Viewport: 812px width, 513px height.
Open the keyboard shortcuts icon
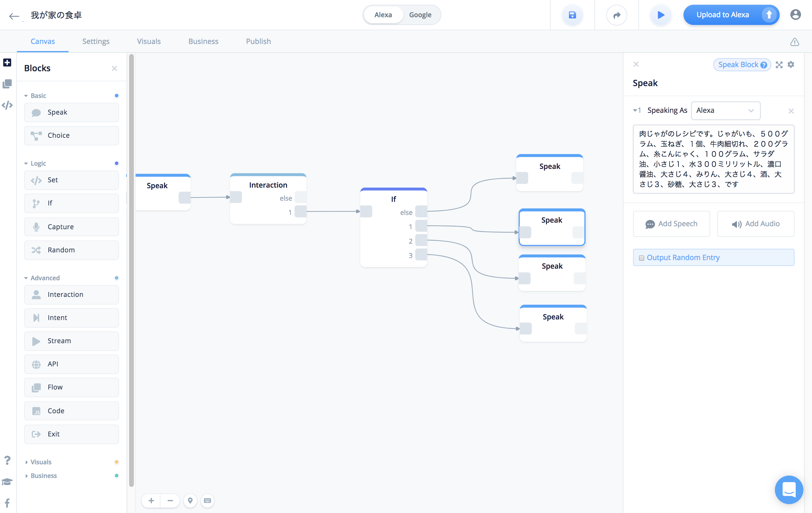pyautogui.click(x=207, y=501)
